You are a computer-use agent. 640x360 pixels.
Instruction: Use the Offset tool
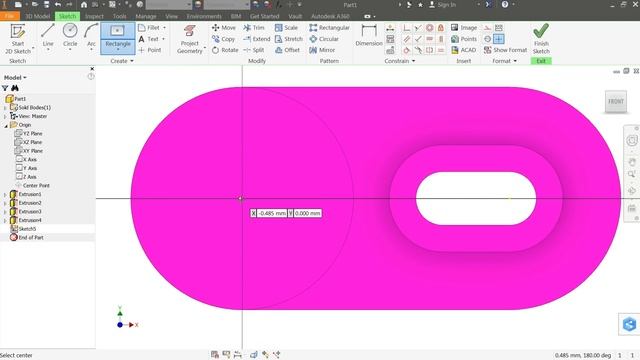287,50
